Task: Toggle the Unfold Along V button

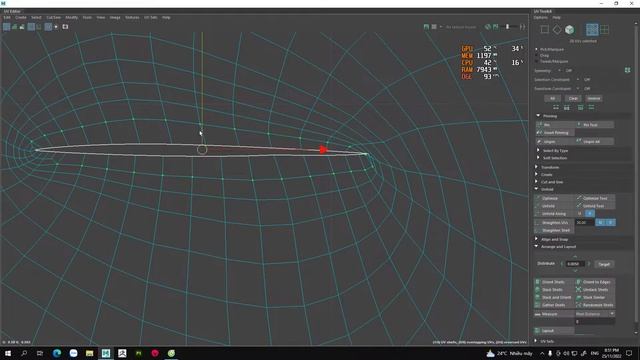Action: tap(589, 213)
